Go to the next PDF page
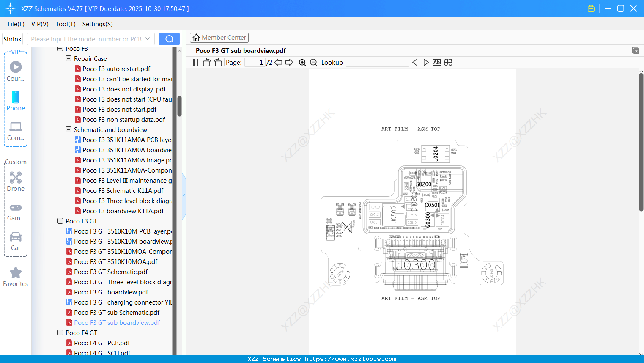Screen dimensions: 644x363 (290, 62)
